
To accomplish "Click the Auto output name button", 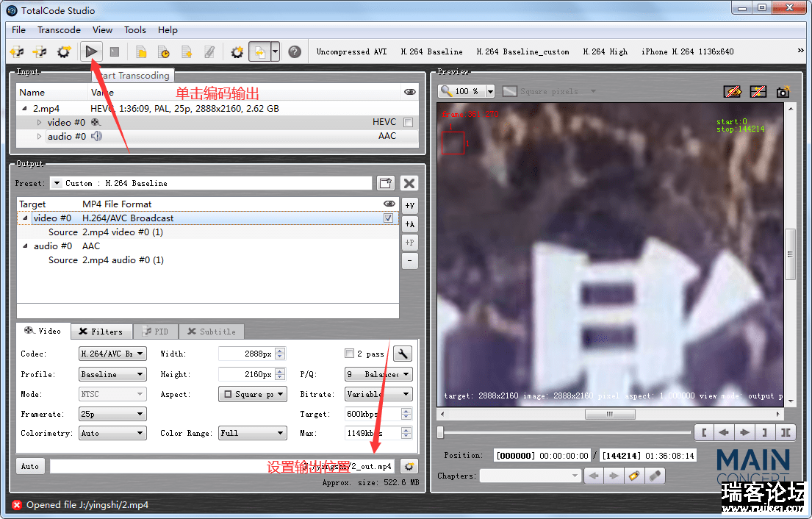I will pyautogui.click(x=30, y=466).
